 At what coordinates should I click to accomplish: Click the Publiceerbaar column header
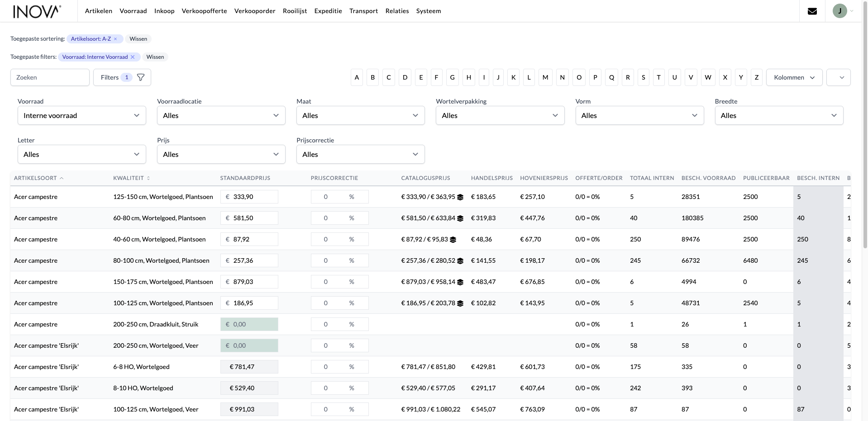click(766, 178)
